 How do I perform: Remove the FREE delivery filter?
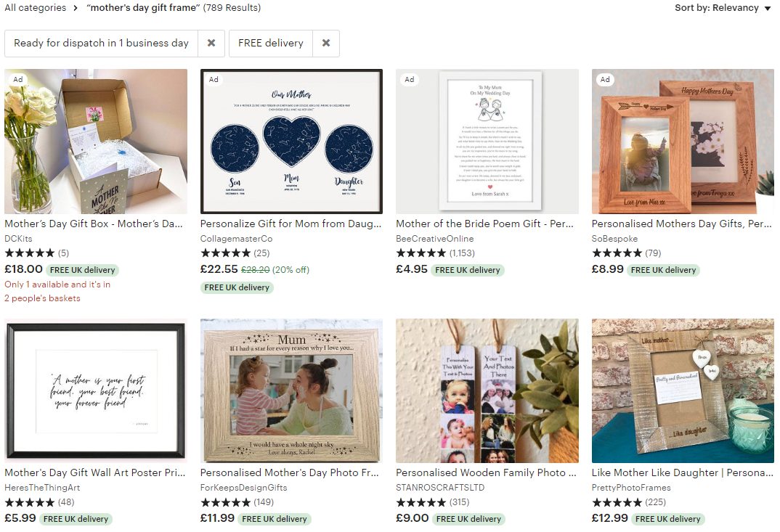[x=326, y=44]
